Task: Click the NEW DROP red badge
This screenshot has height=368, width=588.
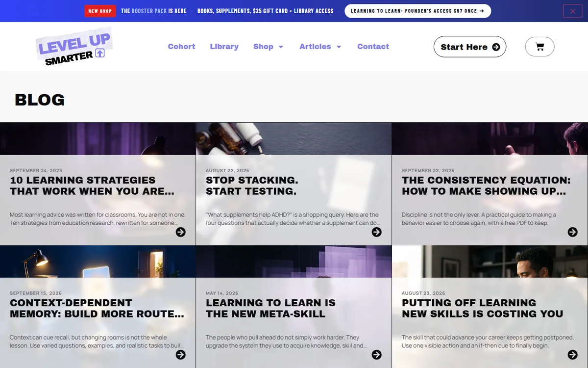Action: pos(100,11)
